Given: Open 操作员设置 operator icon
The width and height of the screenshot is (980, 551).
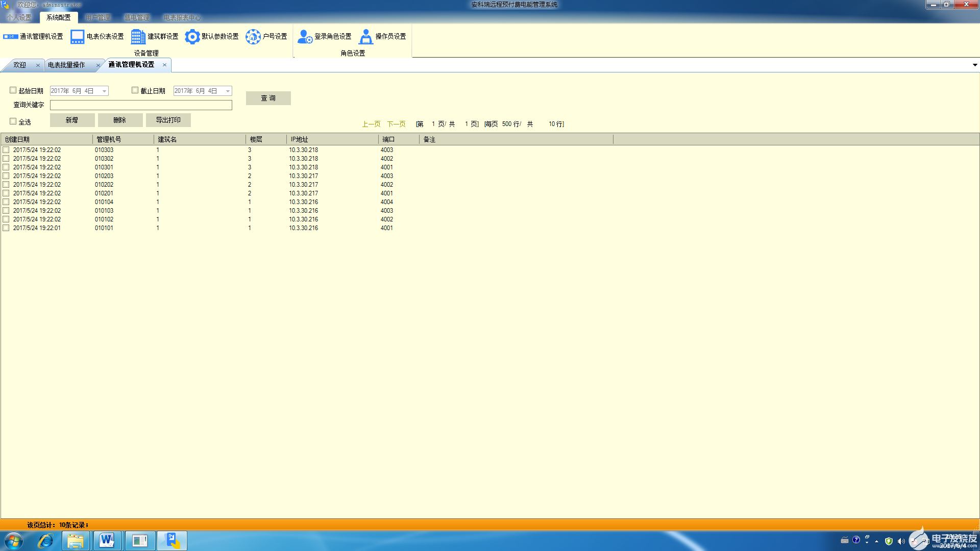Looking at the screenshot, I should click(366, 37).
